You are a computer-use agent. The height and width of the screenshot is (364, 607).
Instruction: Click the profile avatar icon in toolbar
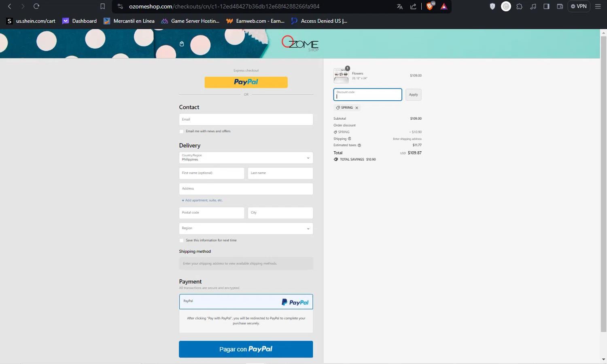tap(506, 6)
